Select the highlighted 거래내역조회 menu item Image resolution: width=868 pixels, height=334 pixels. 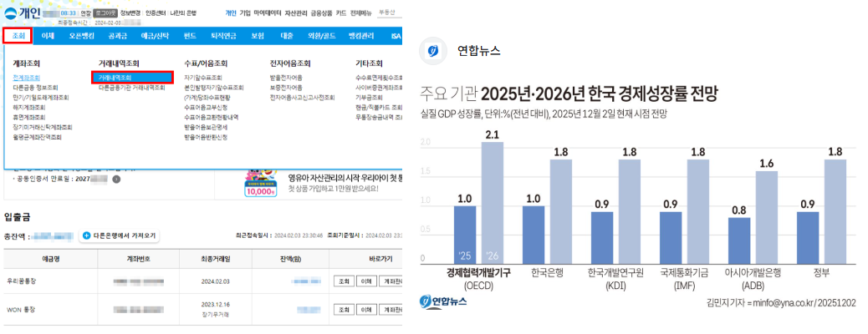133,78
